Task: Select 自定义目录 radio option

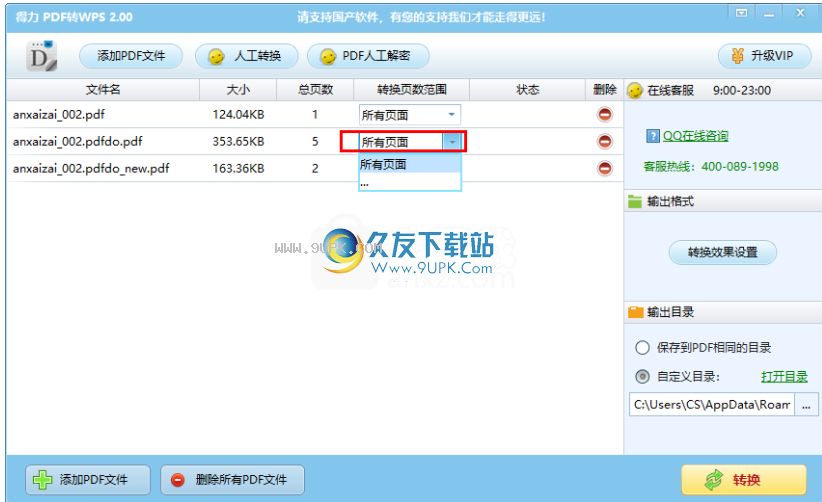Action: [642, 376]
